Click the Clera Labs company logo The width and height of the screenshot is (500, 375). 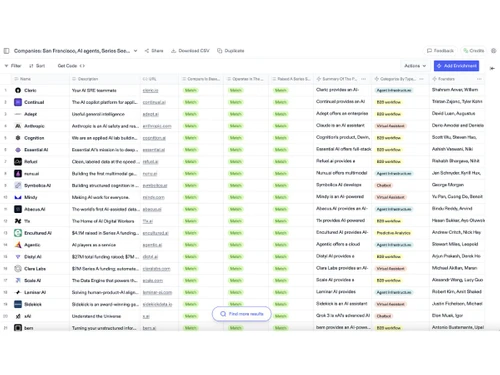18,269
